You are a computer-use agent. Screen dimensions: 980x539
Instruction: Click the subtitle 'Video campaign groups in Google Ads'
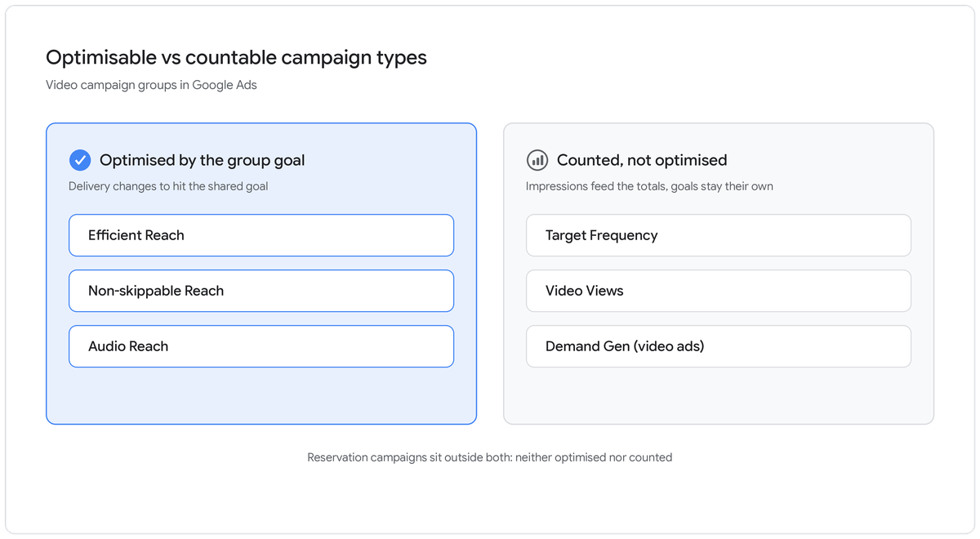151,85
